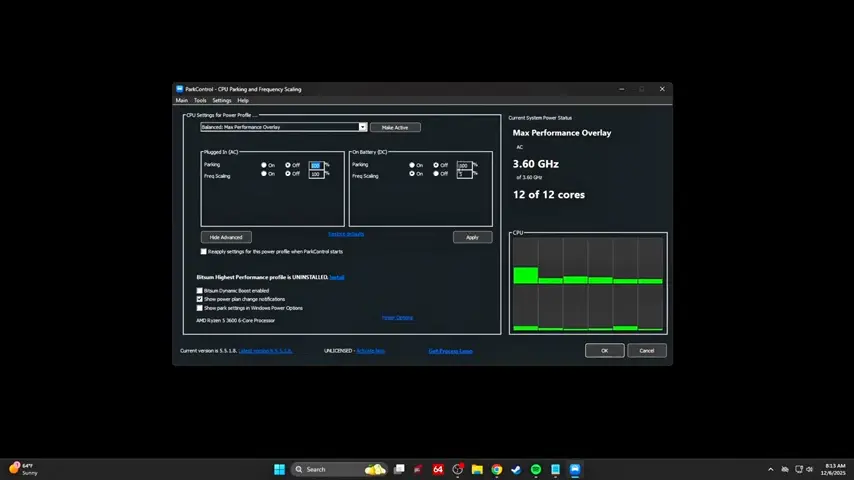Click the Install link for Bitsum profile
This screenshot has height=480, width=854.
pyautogui.click(x=337, y=277)
